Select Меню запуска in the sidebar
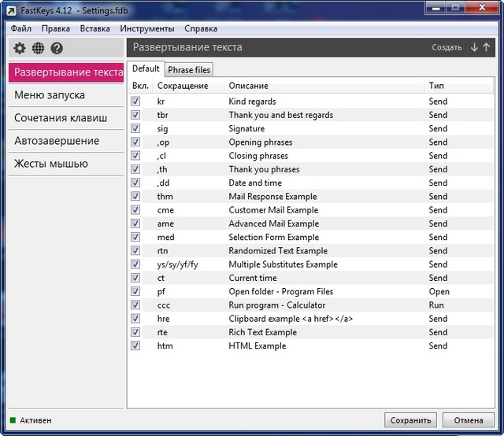The width and height of the screenshot is (504, 436). click(50, 95)
